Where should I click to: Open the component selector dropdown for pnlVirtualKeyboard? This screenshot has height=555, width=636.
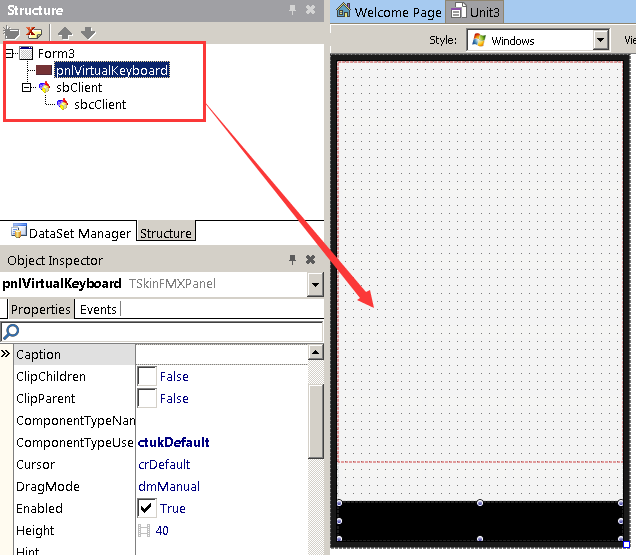click(315, 285)
